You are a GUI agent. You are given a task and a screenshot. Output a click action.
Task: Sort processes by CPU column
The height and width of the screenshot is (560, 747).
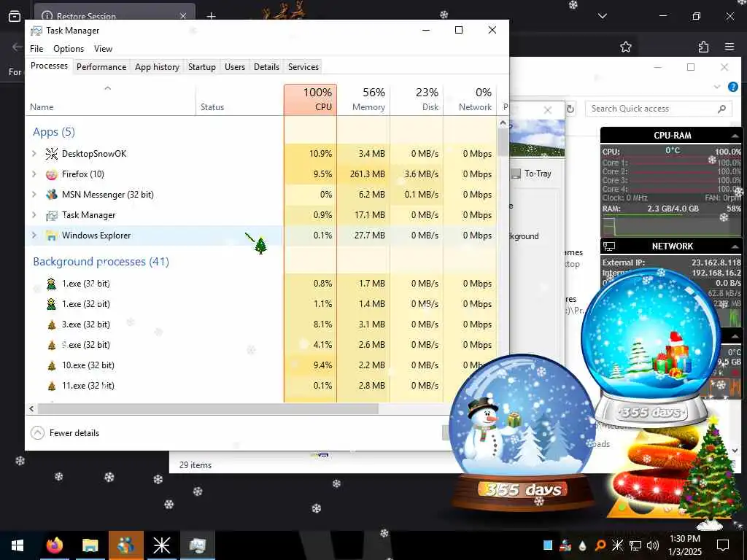tap(310, 99)
